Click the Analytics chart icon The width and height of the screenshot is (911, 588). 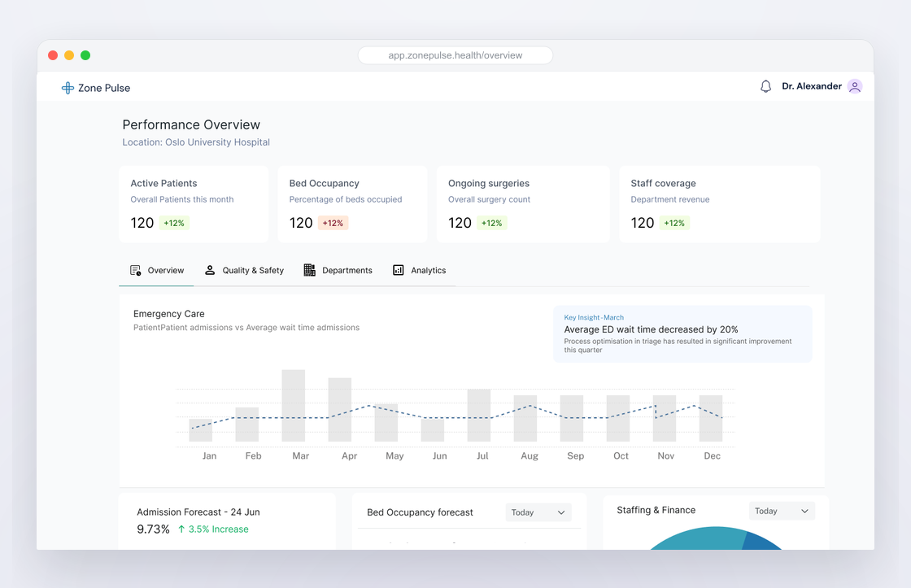(398, 270)
